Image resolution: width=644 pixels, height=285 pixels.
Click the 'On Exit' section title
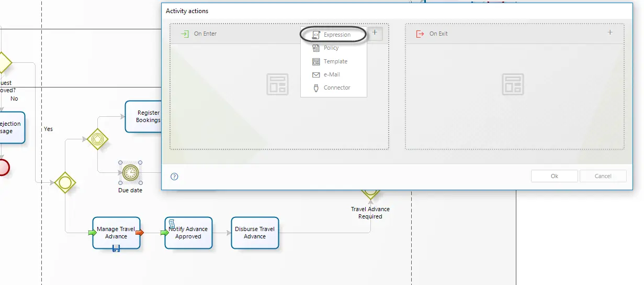438,34
